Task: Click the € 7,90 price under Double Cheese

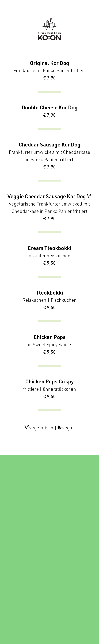Action: pyautogui.click(x=49, y=115)
